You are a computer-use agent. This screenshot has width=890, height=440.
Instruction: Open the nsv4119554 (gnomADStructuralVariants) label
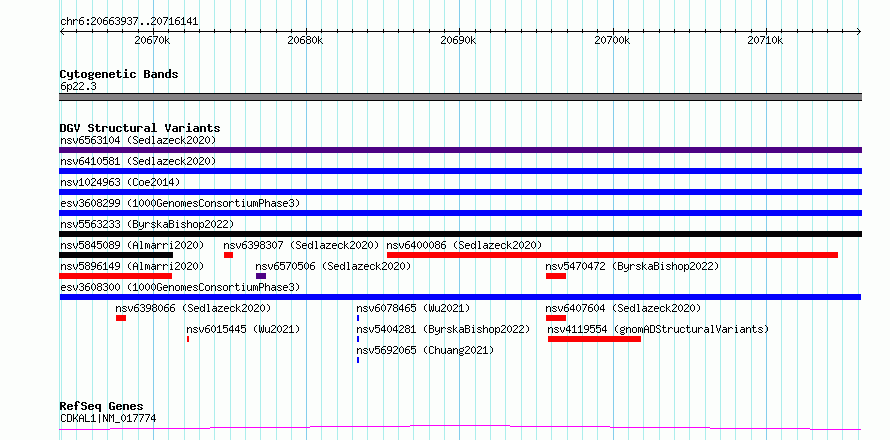click(658, 329)
